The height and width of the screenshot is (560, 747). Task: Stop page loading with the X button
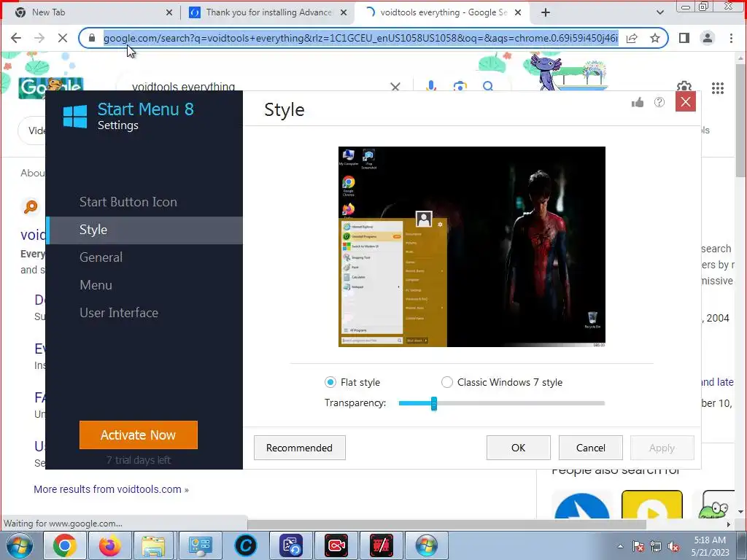[x=63, y=38]
